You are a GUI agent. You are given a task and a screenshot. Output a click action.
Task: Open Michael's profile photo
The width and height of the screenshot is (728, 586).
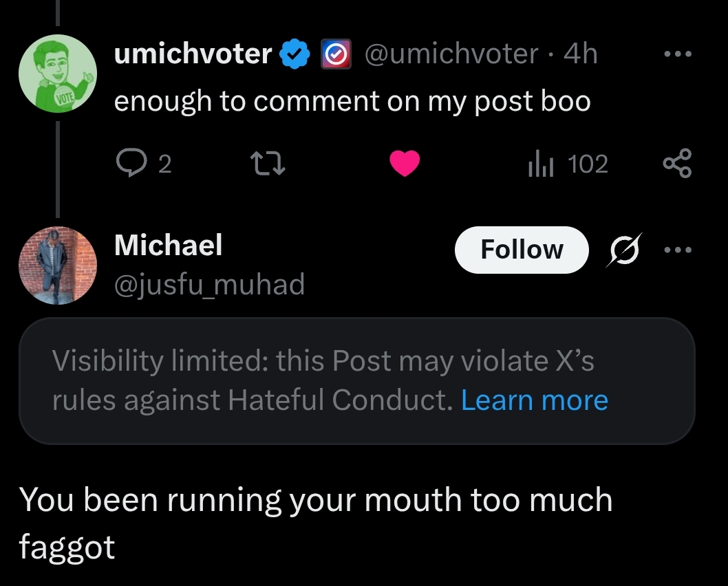(57, 265)
